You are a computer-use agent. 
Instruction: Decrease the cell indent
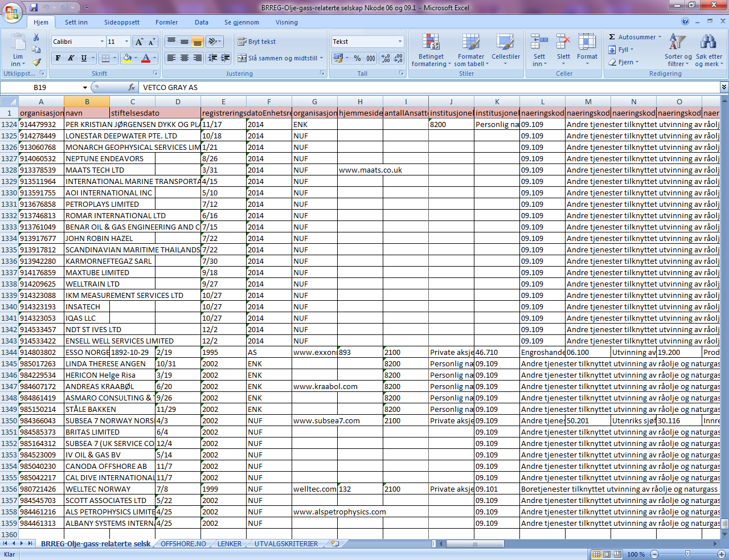(x=212, y=58)
